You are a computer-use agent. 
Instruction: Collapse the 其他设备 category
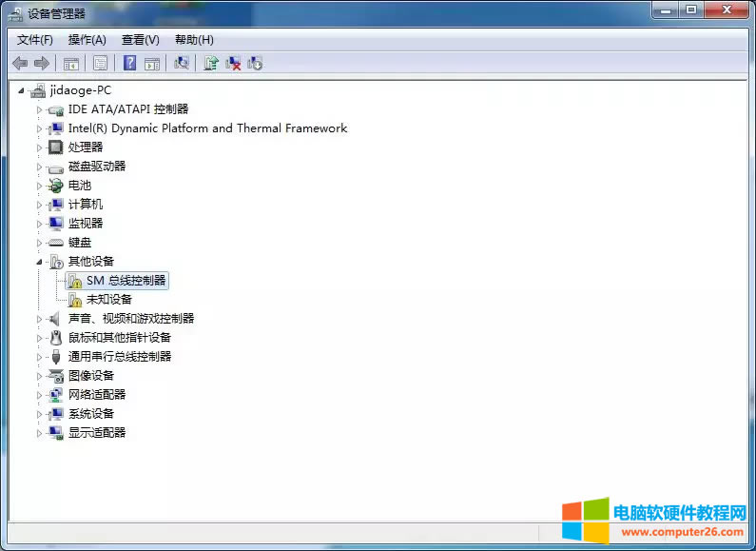click(40, 262)
